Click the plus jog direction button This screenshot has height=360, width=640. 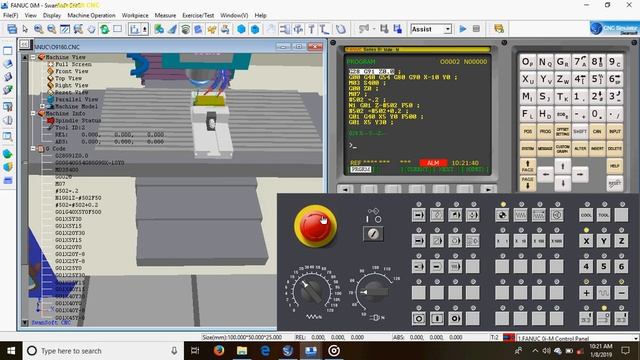coord(586,293)
